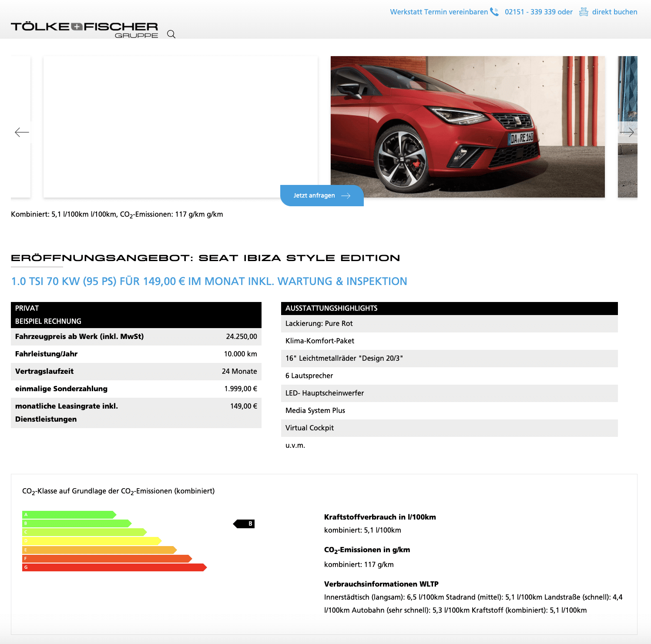
Task: Go to previous slide with left arrow
Action: coord(22,132)
